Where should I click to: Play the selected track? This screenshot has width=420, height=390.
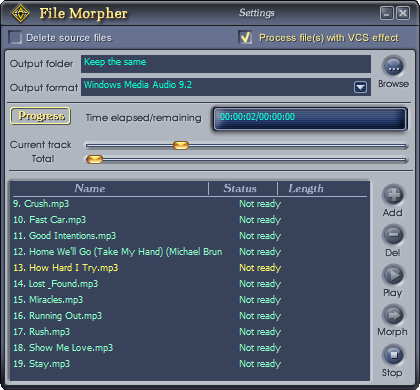(x=393, y=275)
